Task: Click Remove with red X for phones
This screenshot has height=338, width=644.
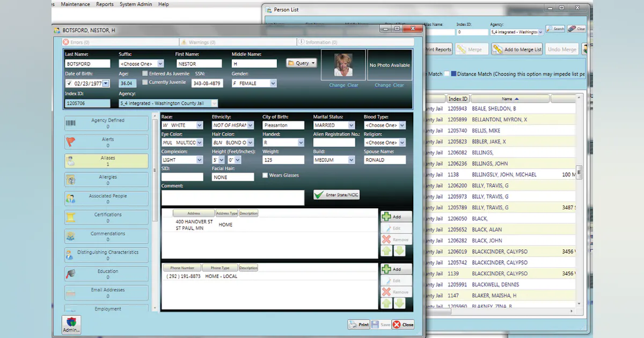Action: (396, 292)
